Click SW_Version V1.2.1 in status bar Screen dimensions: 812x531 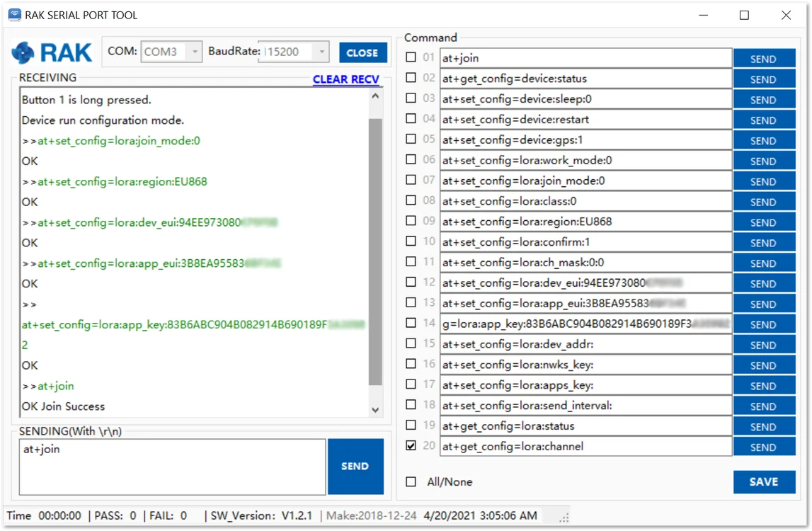tap(261, 516)
